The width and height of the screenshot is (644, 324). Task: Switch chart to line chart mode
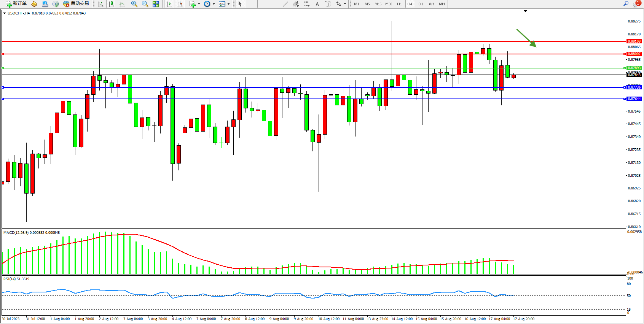122,4
